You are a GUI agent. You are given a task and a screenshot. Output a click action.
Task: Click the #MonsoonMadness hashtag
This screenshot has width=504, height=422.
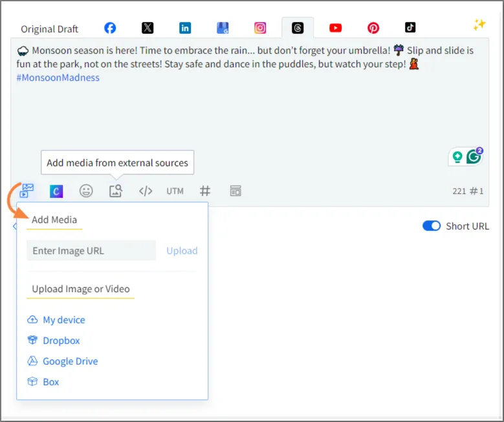[x=58, y=78]
